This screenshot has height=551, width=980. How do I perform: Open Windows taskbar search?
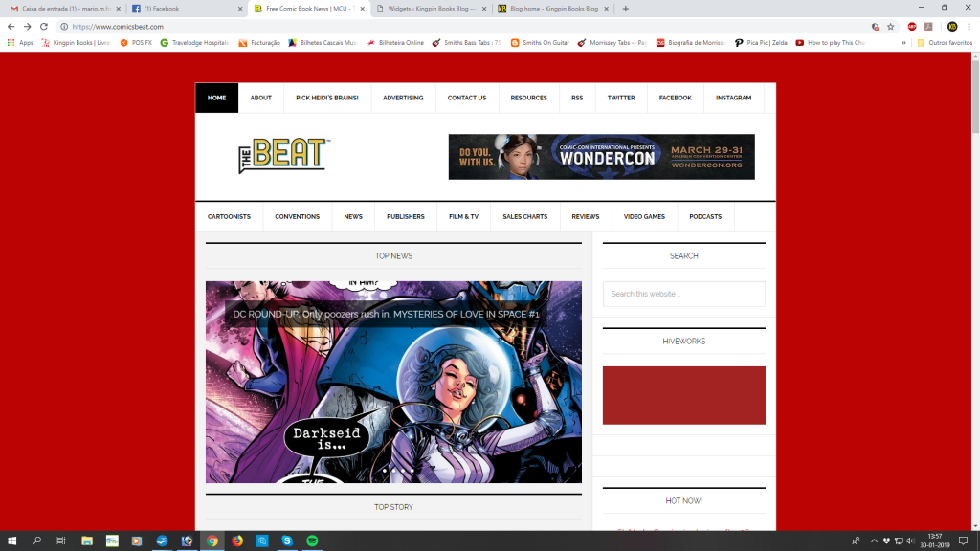(x=36, y=540)
